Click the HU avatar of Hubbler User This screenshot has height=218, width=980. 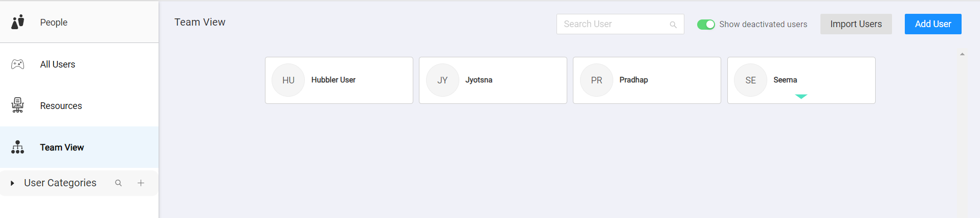288,80
